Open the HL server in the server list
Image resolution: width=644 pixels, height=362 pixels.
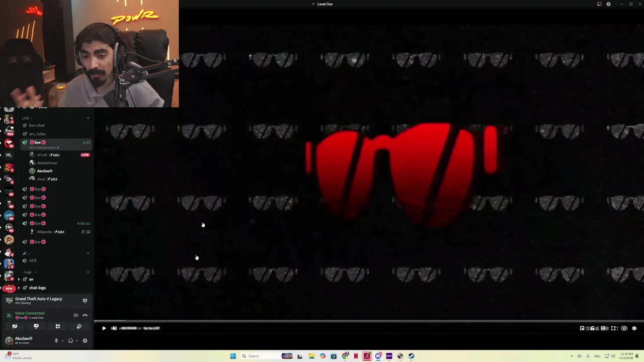(x=9, y=155)
